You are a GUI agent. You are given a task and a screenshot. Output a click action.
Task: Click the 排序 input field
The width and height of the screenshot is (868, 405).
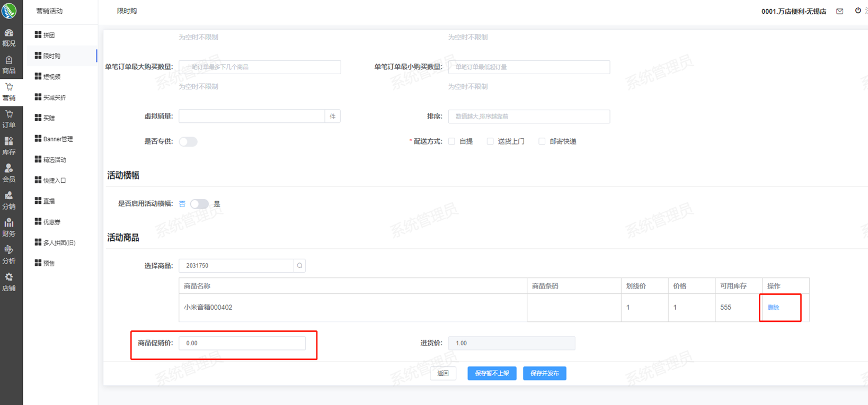coord(529,116)
